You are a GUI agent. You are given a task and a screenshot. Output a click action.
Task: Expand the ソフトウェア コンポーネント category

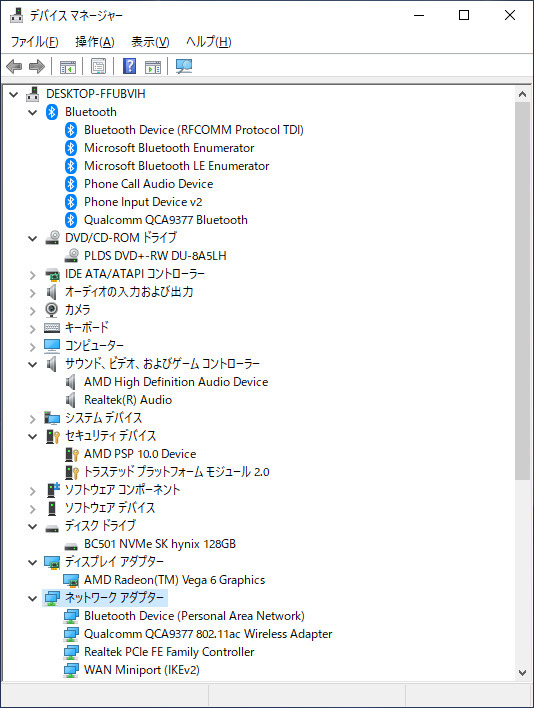click(x=33, y=490)
